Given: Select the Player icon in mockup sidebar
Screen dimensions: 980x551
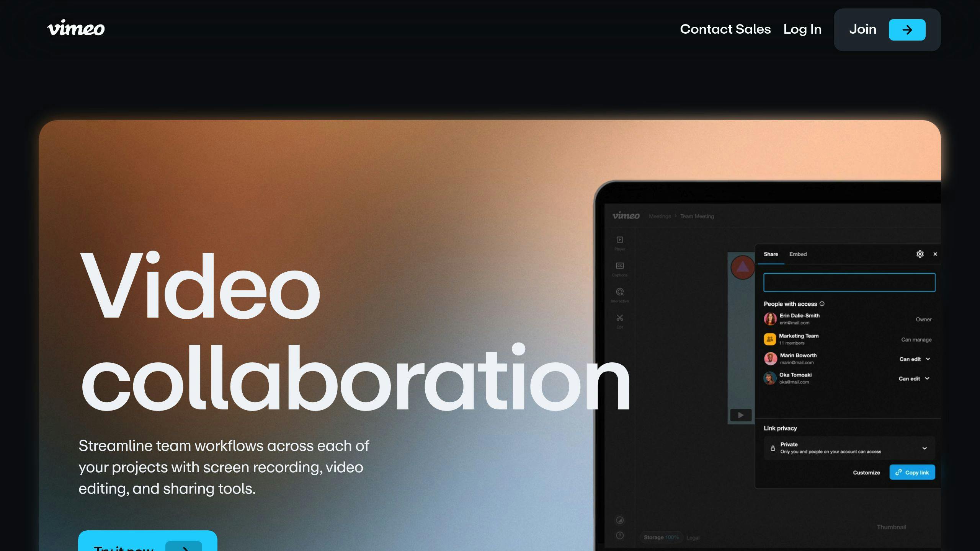Looking at the screenshot, I should (x=620, y=240).
